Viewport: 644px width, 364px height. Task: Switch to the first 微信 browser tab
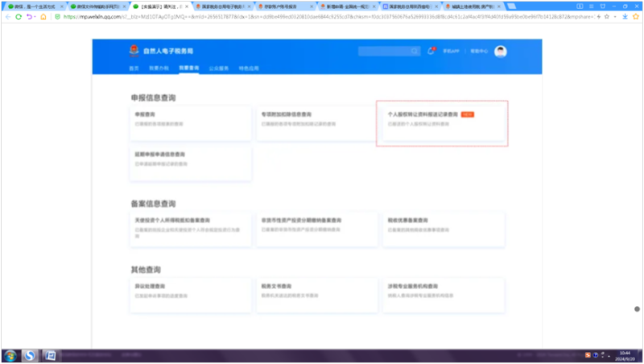click(x=32, y=6)
